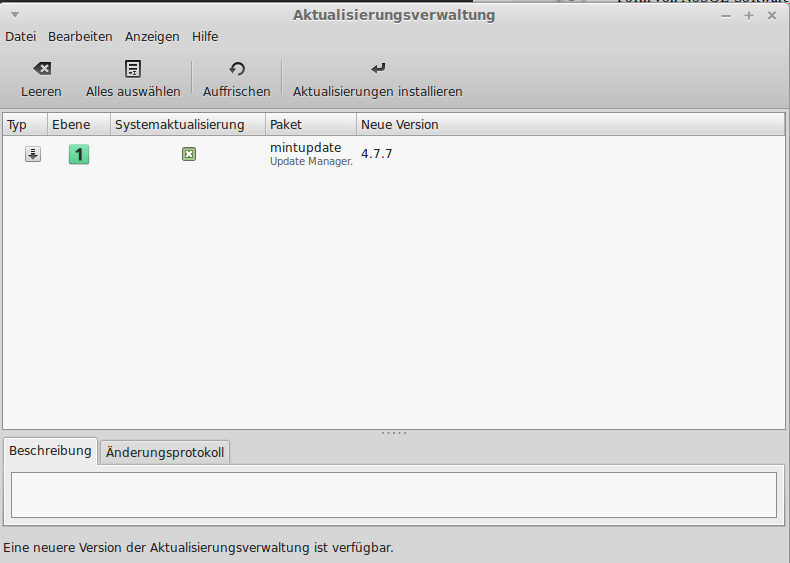Sort by the Neue Version column header
The image size is (790, 563).
coord(570,124)
